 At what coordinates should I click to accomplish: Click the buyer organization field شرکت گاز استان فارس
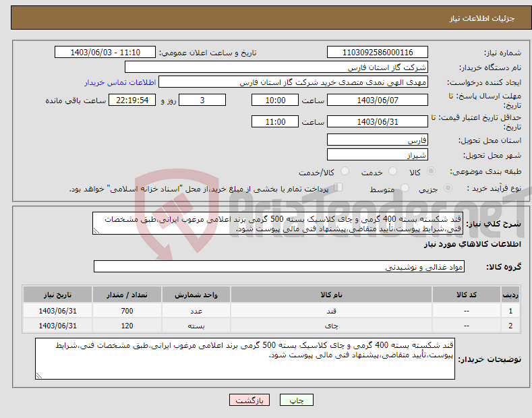(x=276, y=67)
